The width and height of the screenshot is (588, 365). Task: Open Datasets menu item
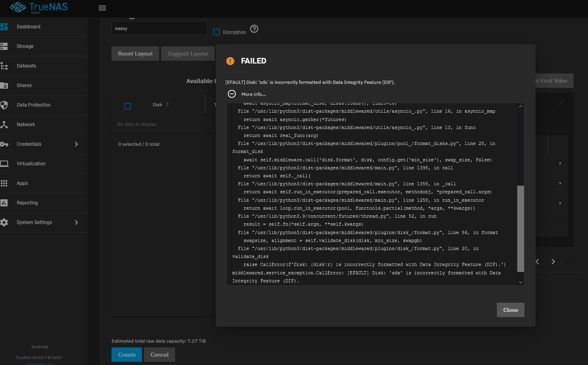pyautogui.click(x=44, y=66)
